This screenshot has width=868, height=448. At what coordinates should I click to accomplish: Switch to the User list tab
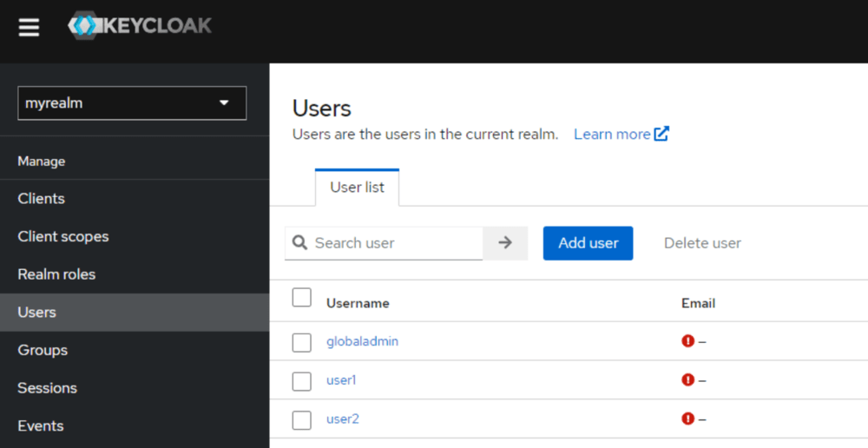pos(357,188)
